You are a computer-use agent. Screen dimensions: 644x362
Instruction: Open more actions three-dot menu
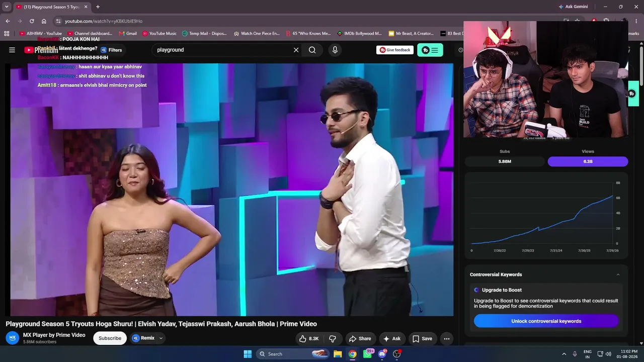pyautogui.click(x=446, y=339)
